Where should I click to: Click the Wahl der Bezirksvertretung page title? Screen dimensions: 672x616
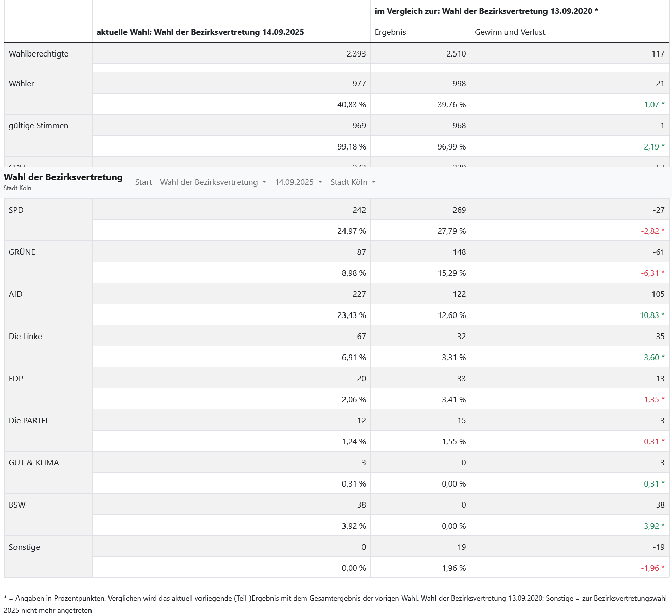click(x=63, y=177)
